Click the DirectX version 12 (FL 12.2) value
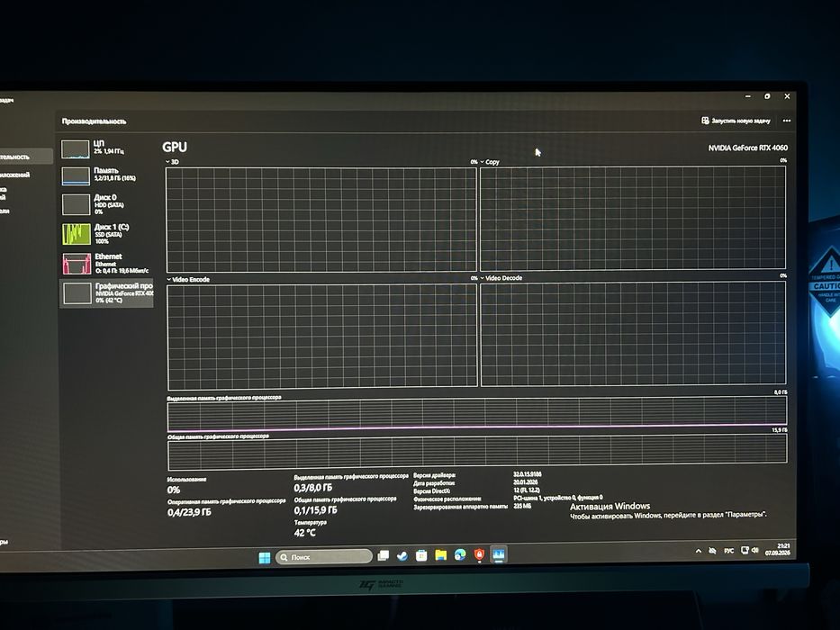 click(x=527, y=490)
